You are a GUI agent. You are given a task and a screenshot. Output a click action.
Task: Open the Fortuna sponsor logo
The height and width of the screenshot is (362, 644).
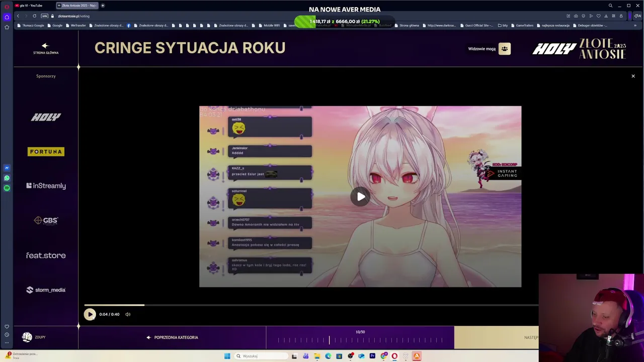pos(46,151)
